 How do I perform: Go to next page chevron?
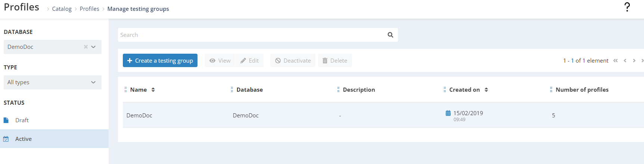pos(634,60)
